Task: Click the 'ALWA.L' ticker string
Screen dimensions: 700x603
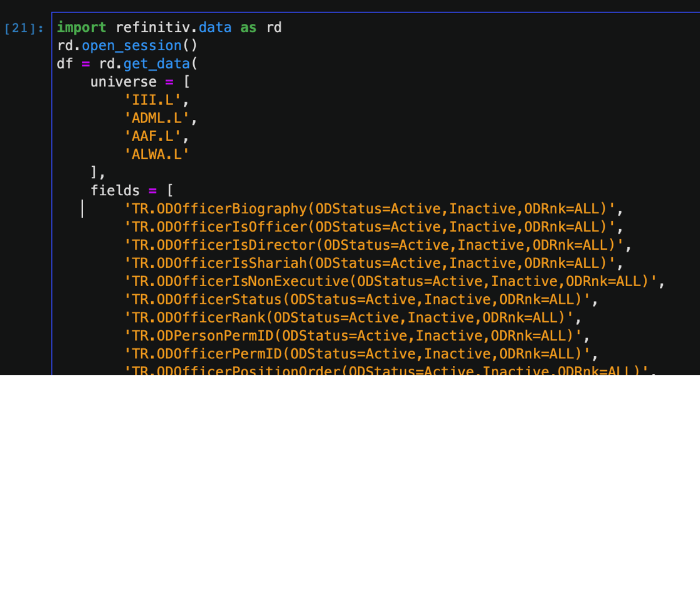Action: pos(157,154)
